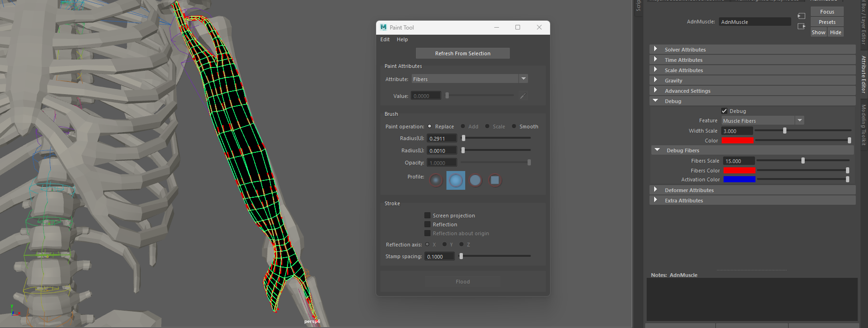Image resolution: width=868 pixels, height=328 pixels.
Task: Open the Help menu in Paint Tool
Action: coord(402,39)
